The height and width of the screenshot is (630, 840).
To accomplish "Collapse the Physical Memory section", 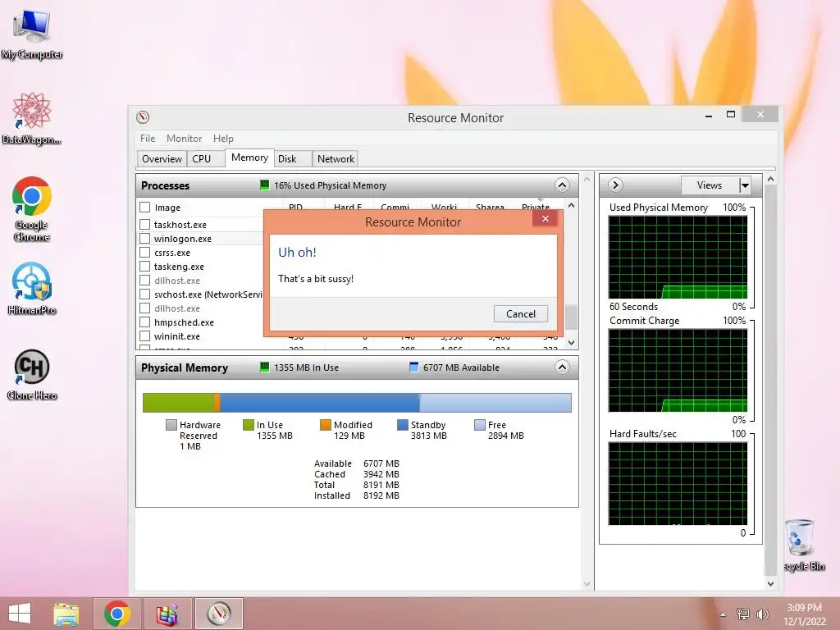I will 562,367.
